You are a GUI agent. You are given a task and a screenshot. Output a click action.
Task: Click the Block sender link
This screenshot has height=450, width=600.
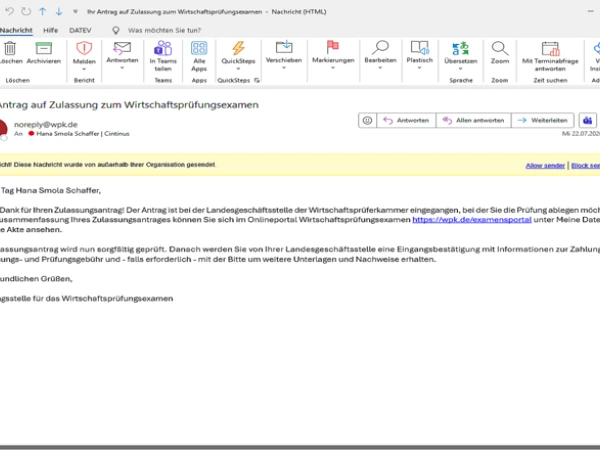(585, 166)
